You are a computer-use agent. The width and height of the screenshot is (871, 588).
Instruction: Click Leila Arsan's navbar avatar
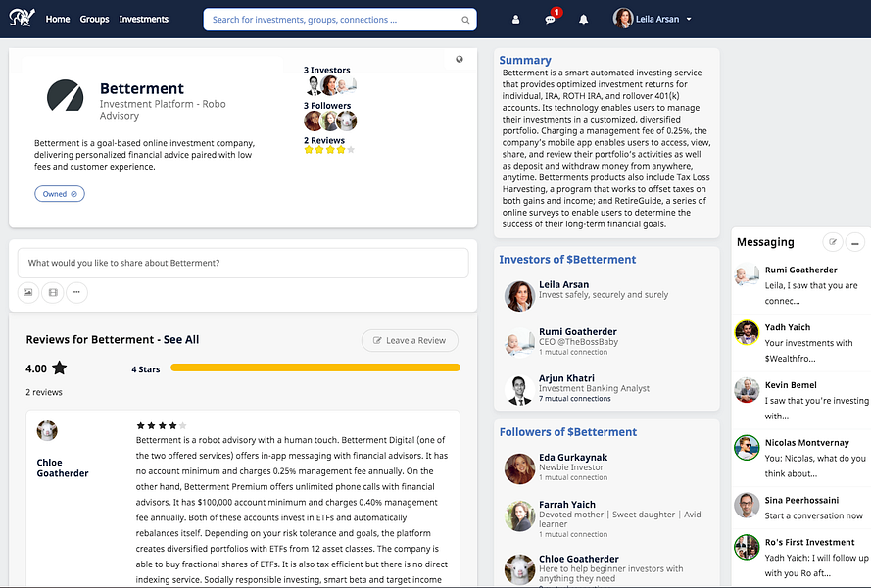point(623,19)
